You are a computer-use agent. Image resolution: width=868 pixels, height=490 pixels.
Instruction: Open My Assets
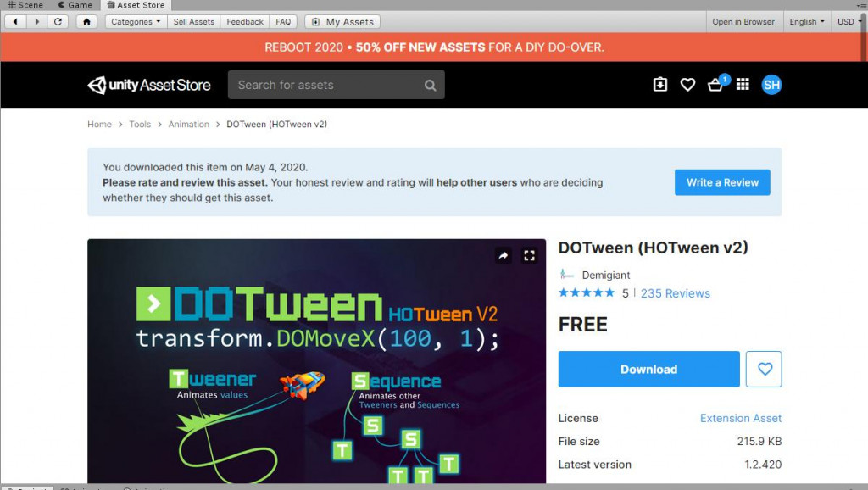click(342, 21)
